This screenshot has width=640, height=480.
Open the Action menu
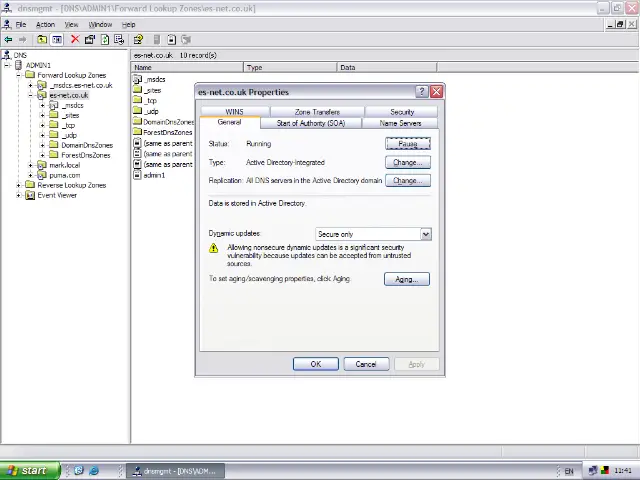click(x=45, y=24)
